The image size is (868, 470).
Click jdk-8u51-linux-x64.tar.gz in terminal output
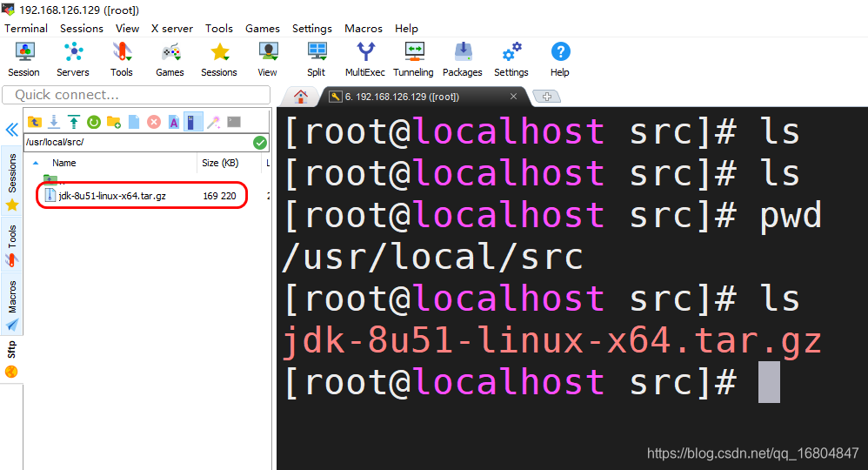552,339
